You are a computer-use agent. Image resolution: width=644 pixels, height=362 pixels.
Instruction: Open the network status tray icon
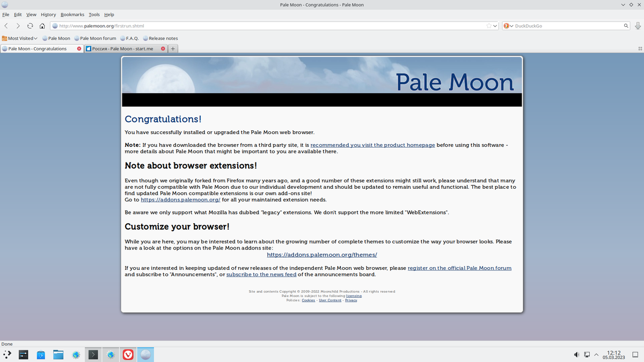coord(587,354)
